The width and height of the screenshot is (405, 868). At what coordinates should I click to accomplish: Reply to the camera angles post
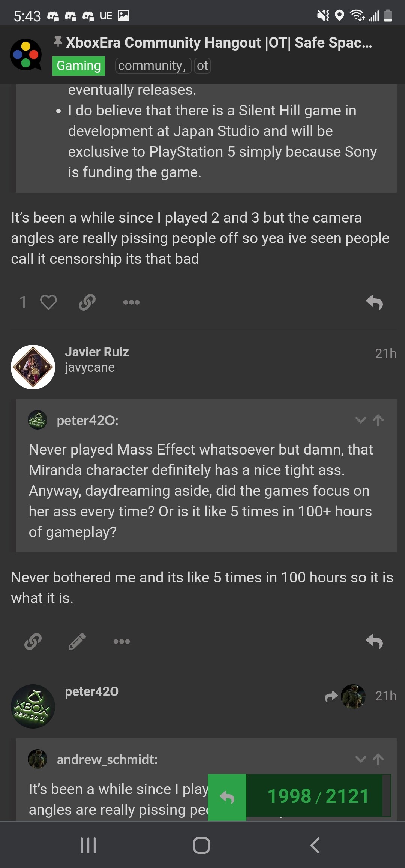pyautogui.click(x=374, y=302)
